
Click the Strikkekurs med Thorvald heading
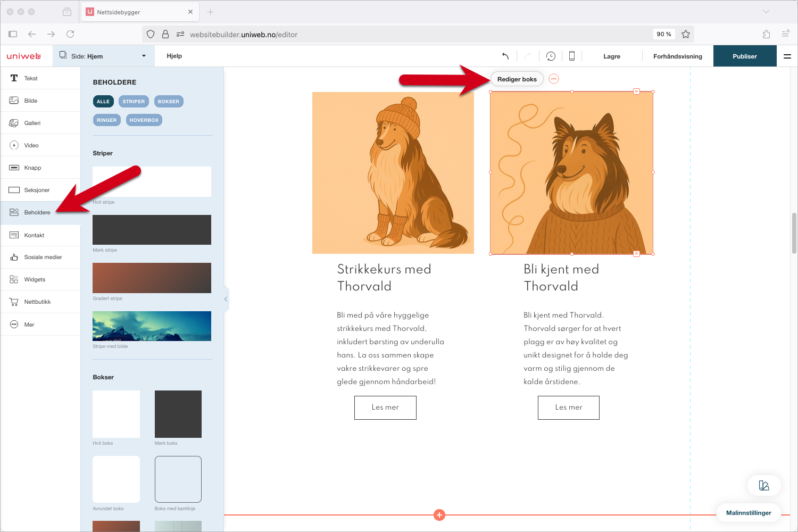[x=384, y=278]
